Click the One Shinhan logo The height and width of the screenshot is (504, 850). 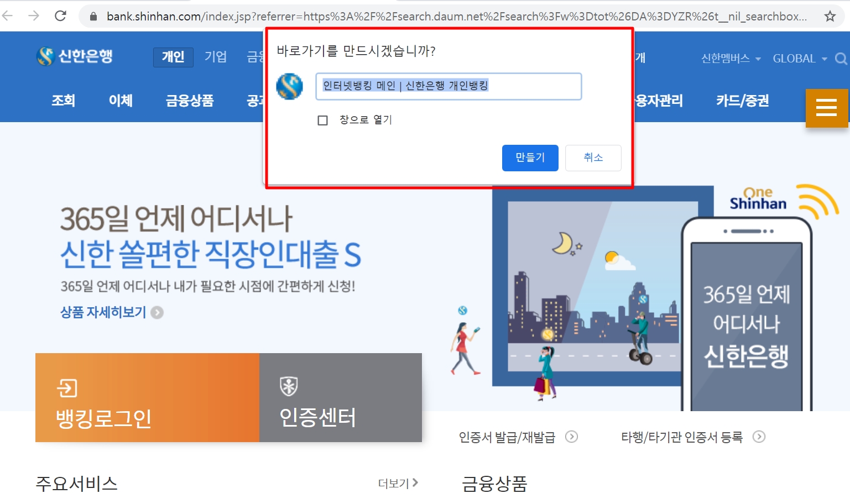coord(758,199)
